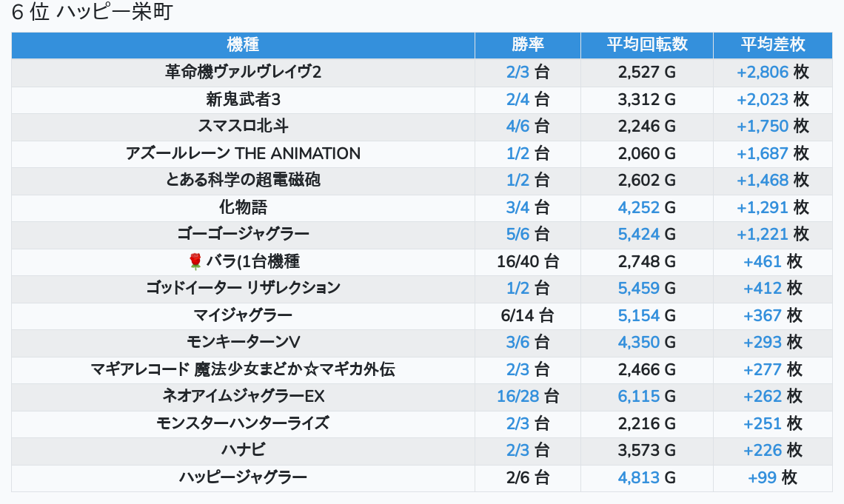Select ゴーゴージャグラー in the machine list
The height and width of the screenshot is (504, 844).
243,234
